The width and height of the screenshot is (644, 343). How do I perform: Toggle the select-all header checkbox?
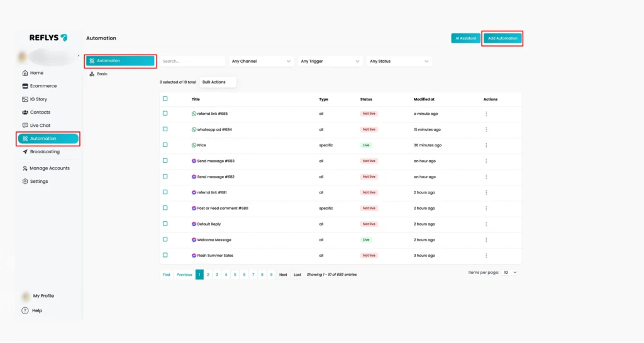[x=165, y=99]
